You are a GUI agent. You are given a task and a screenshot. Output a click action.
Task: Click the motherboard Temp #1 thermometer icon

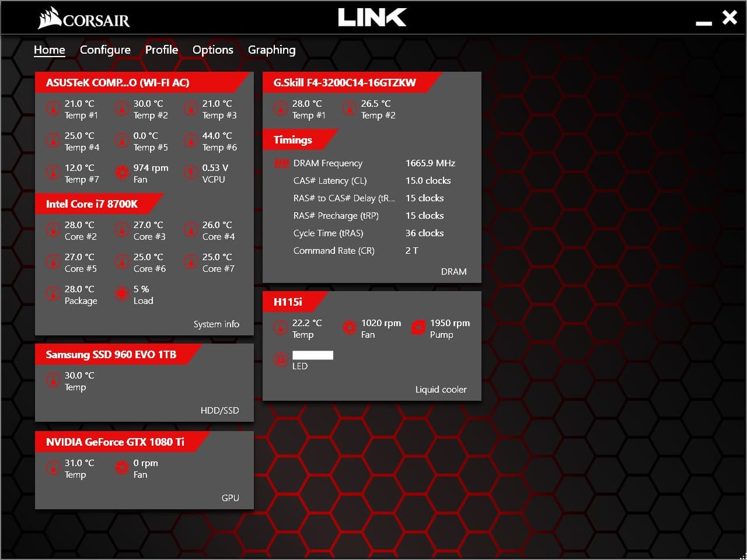pos(53,108)
